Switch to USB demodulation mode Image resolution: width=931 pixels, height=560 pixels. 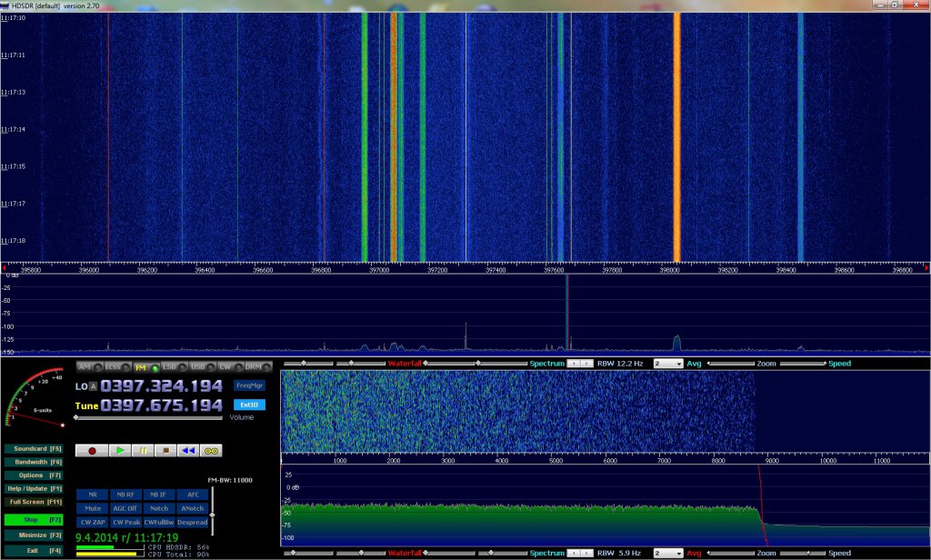[197, 366]
